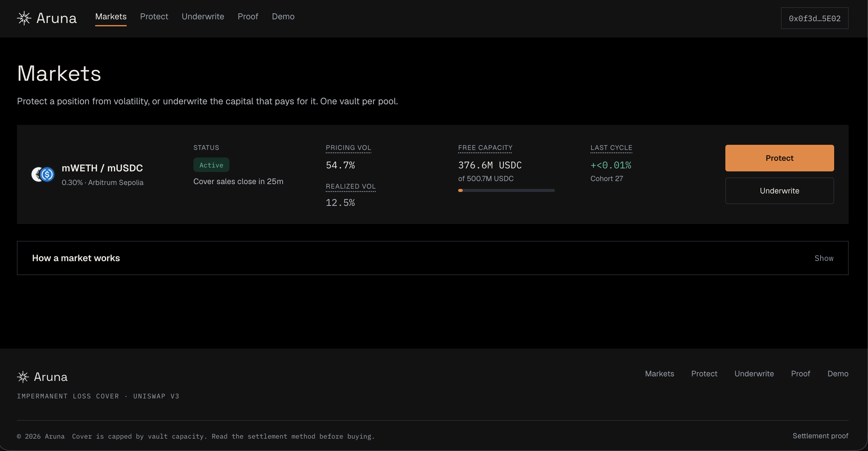Open the Markets tab in top navigation
The width and height of the screenshot is (868, 451).
click(111, 17)
